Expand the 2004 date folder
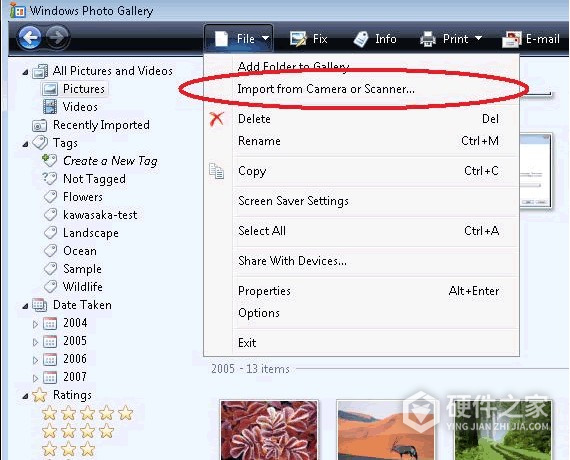The image size is (570, 460). click(x=35, y=324)
